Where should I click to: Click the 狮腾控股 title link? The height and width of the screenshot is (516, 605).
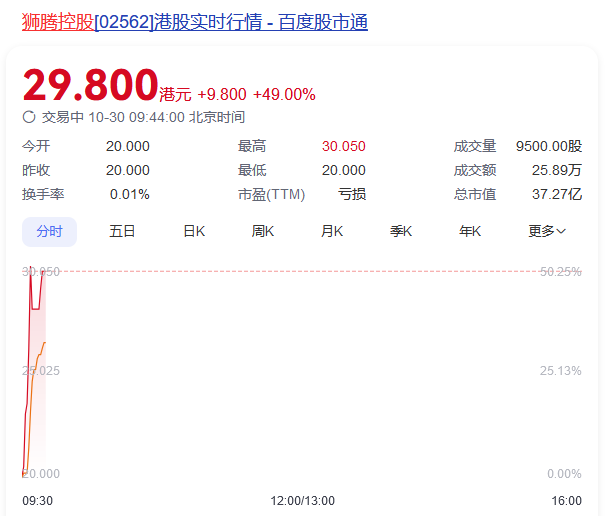58,21
